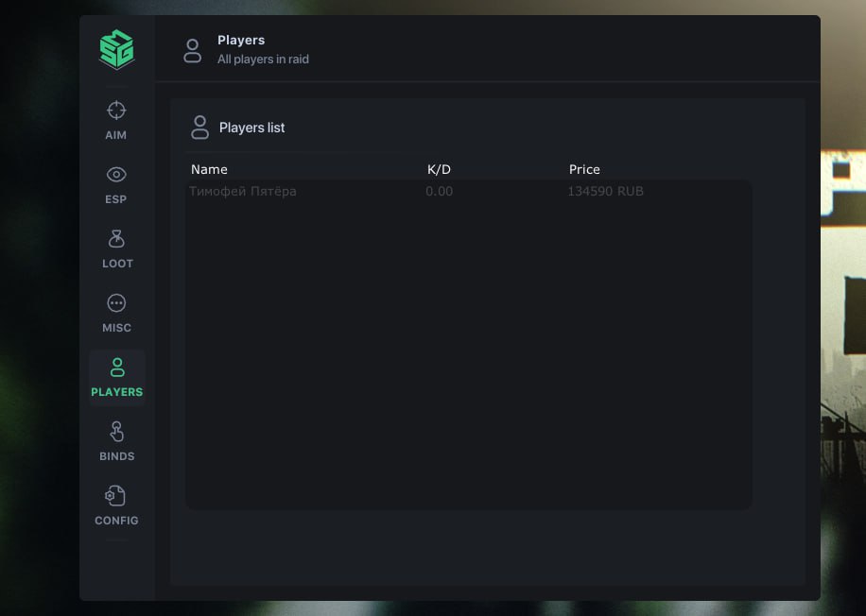Switch to the AIM tab label
This screenshot has width=866, height=616.
(x=116, y=135)
